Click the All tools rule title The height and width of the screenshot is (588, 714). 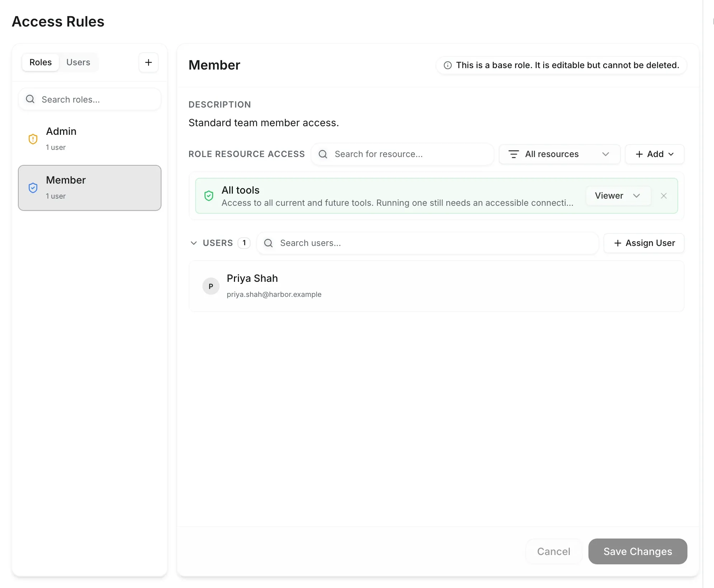pos(240,190)
